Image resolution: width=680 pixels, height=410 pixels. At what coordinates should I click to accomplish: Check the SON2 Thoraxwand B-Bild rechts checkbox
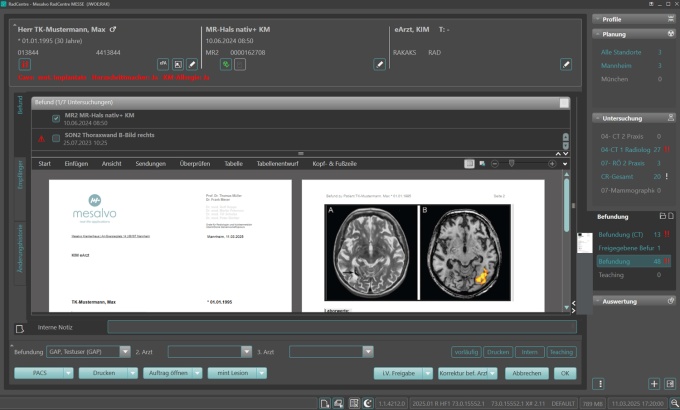pyautogui.click(x=56, y=138)
